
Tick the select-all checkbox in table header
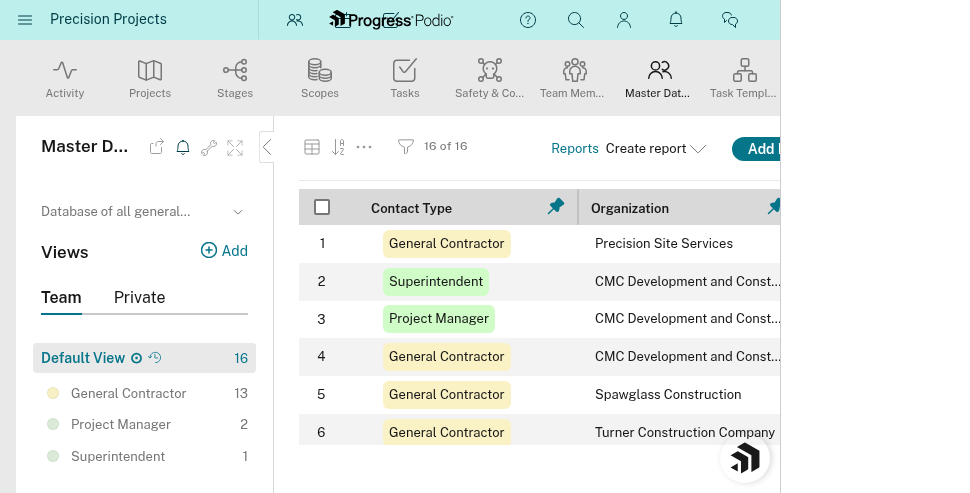point(322,207)
